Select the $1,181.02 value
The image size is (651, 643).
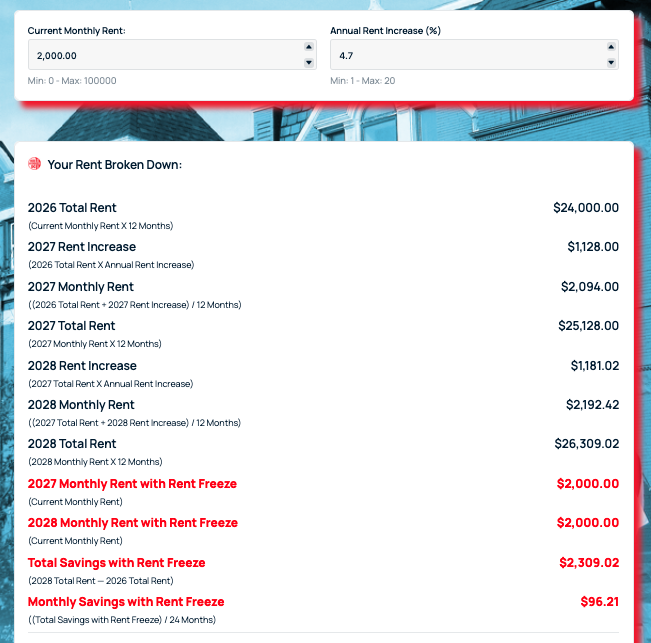(595, 366)
